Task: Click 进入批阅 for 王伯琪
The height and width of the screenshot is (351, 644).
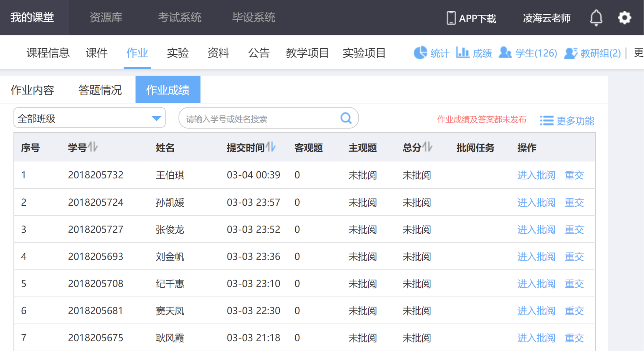Action: pos(536,175)
